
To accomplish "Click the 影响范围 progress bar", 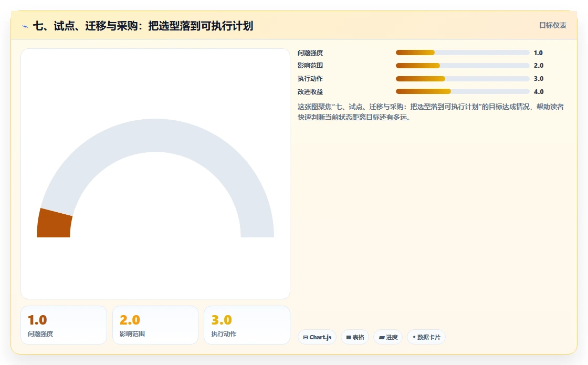I will tap(463, 66).
